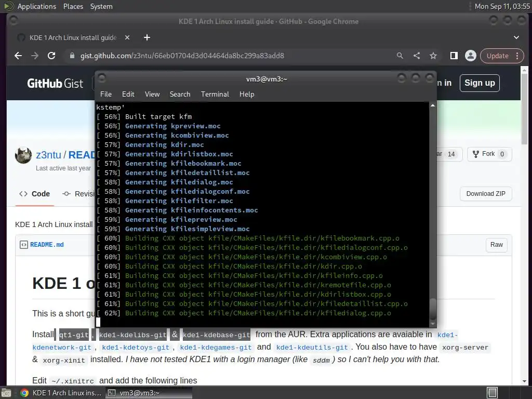This screenshot has width=532, height=399.
Task: Open Chrome side panel icon
Action: 454,56
